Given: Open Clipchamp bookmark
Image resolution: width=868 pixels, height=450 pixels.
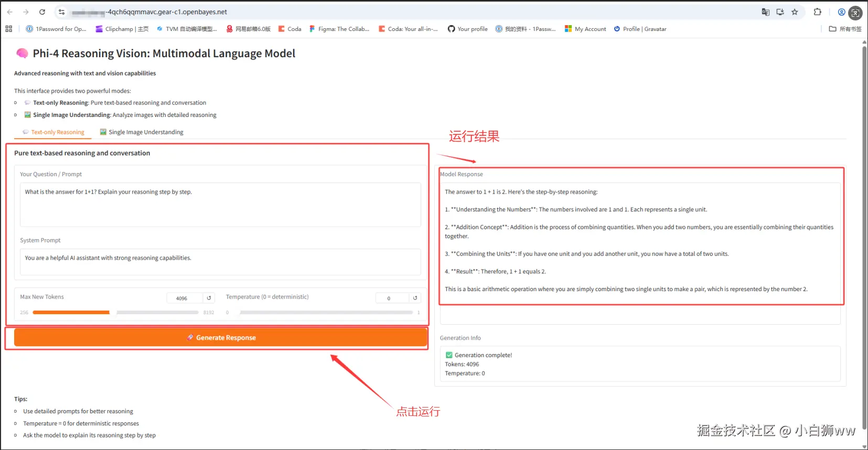Looking at the screenshot, I should pyautogui.click(x=122, y=29).
